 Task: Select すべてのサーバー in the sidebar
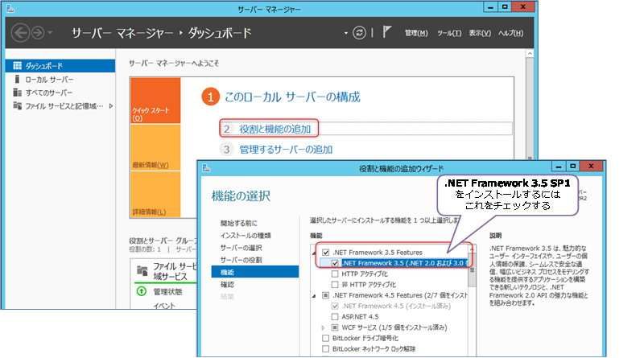[x=60, y=93]
